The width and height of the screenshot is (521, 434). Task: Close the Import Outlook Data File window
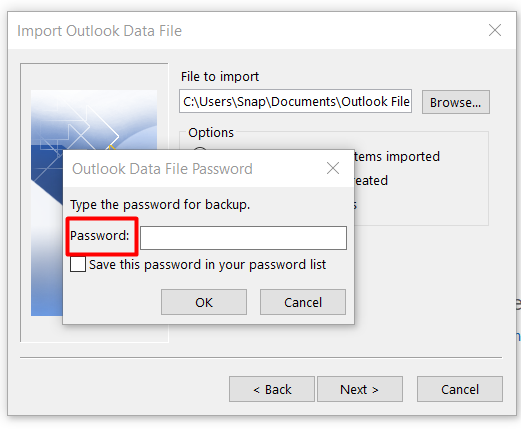pos(495,30)
